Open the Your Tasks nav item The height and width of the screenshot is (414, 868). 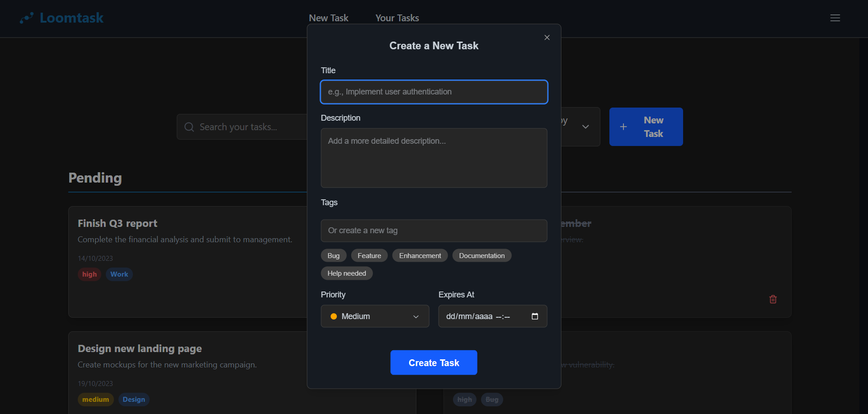tap(397, 18)
